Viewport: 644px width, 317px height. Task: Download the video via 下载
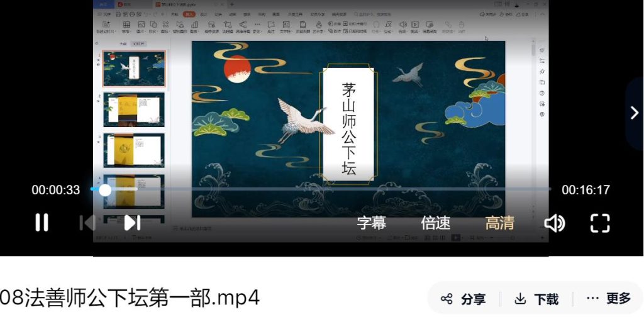click(x=536, y=299)
